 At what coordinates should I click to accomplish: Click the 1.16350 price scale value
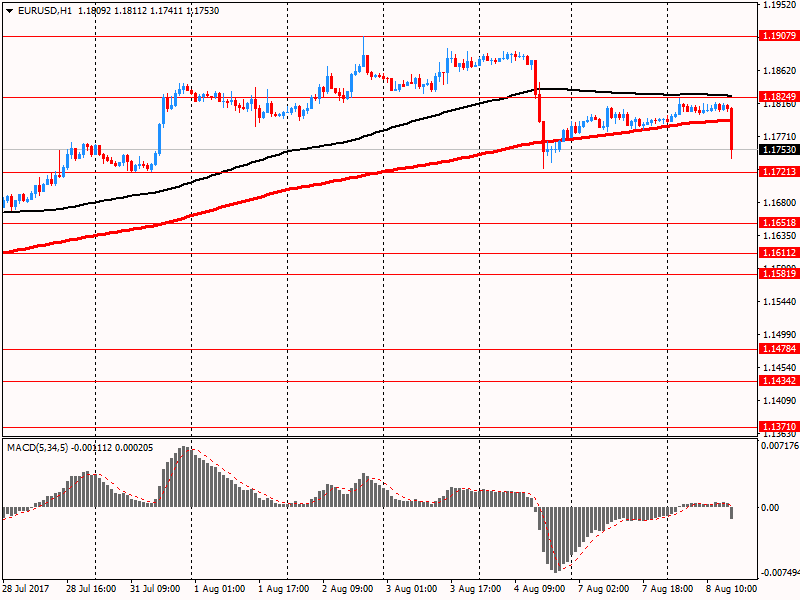pyautogui.click(x=780, y=236)
